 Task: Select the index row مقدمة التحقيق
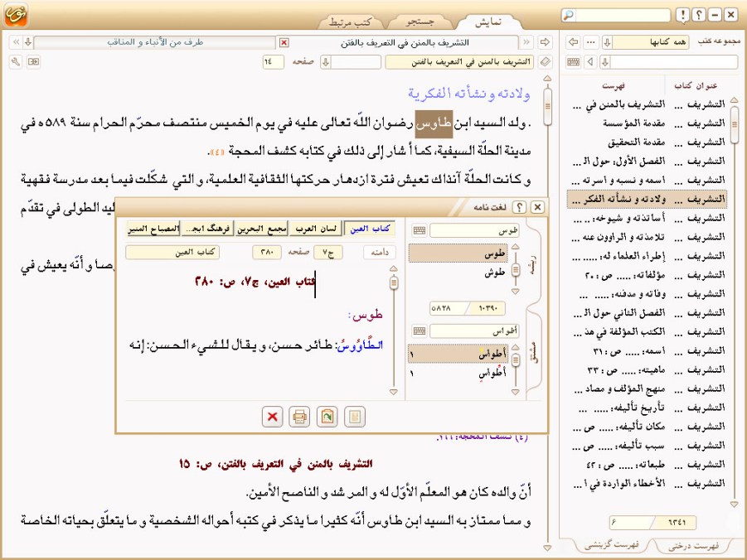coord(647,142)
